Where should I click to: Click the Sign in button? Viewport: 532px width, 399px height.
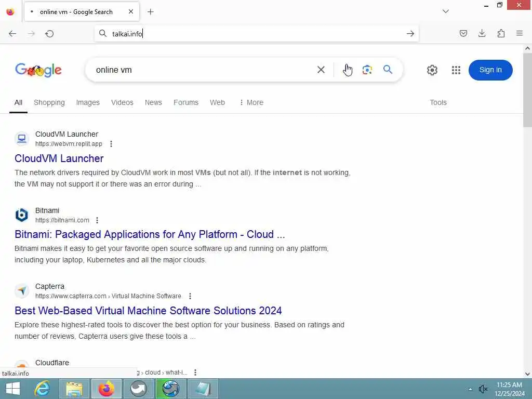pos(490,70)
